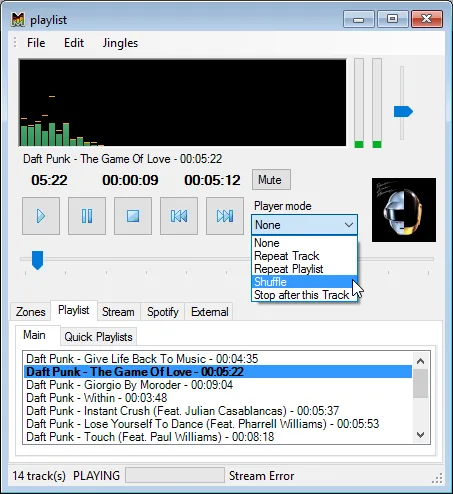Toggle the Mute button

coord(271,180)
